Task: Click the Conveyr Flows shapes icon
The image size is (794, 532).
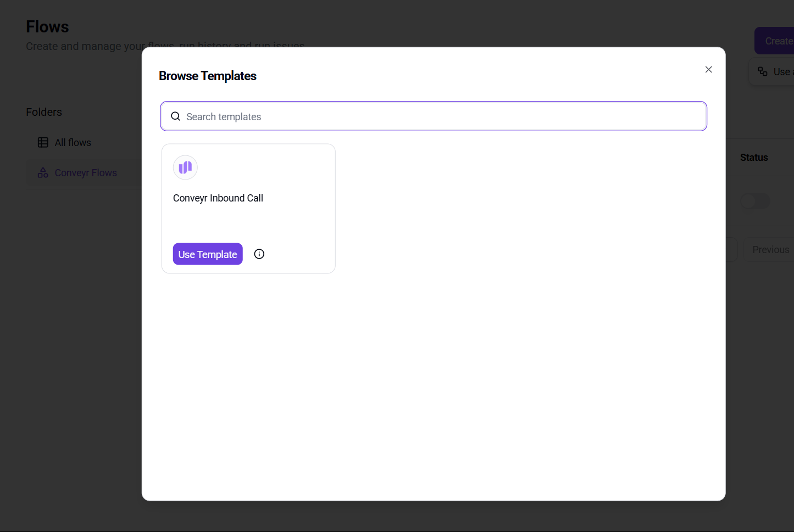Action: click(43, 173)
